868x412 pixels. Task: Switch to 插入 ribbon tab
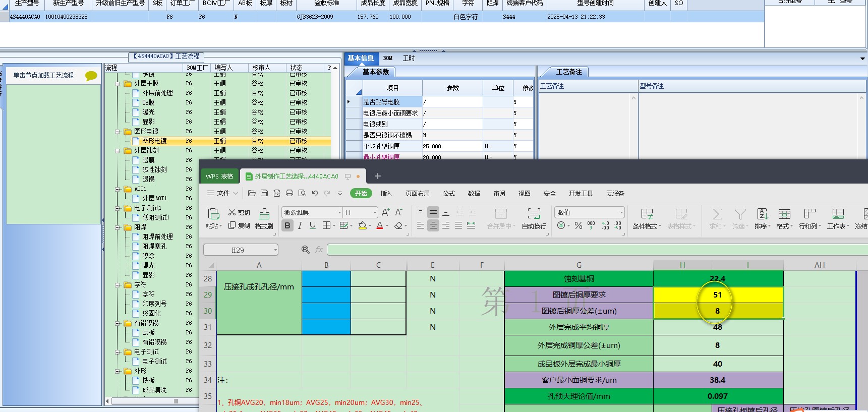coord(386,193)
